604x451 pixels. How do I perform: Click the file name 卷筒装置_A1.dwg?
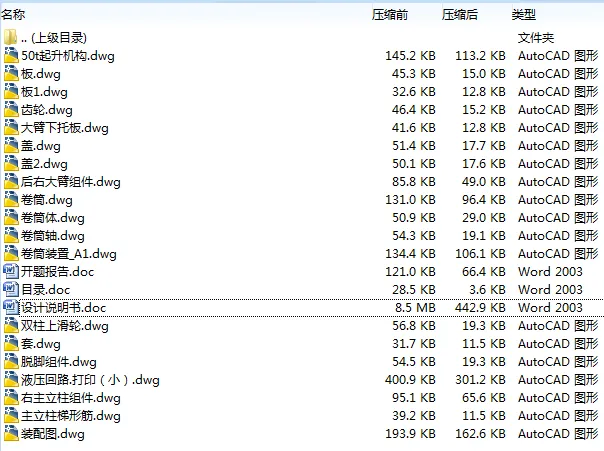click(69, 254)
